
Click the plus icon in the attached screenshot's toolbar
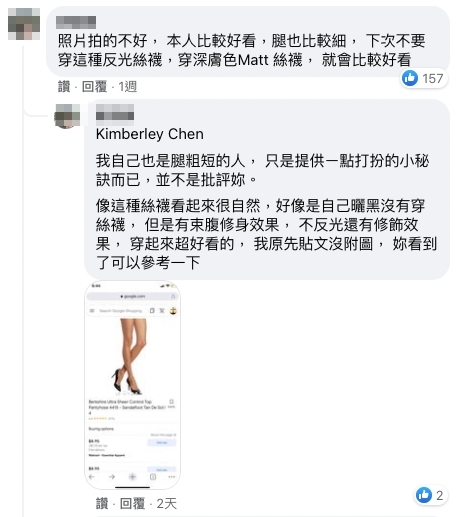pos(132,477)
